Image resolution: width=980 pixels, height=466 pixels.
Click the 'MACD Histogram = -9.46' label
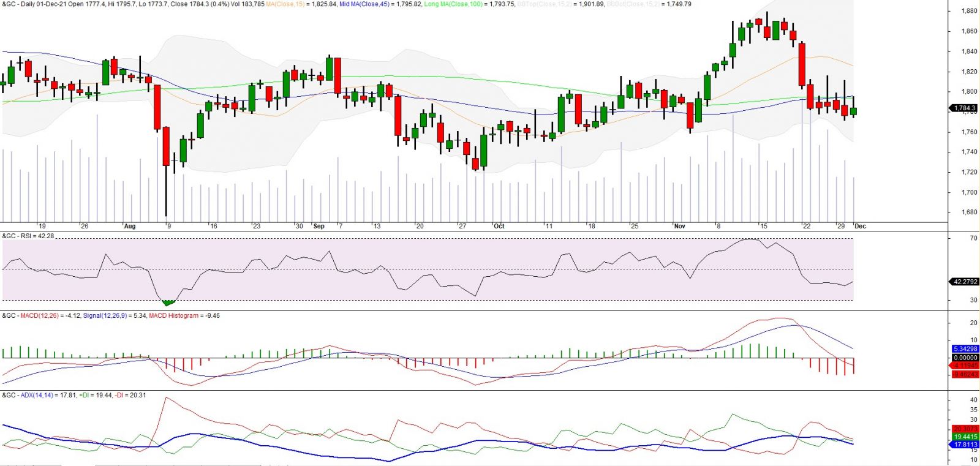coord(184,316)
